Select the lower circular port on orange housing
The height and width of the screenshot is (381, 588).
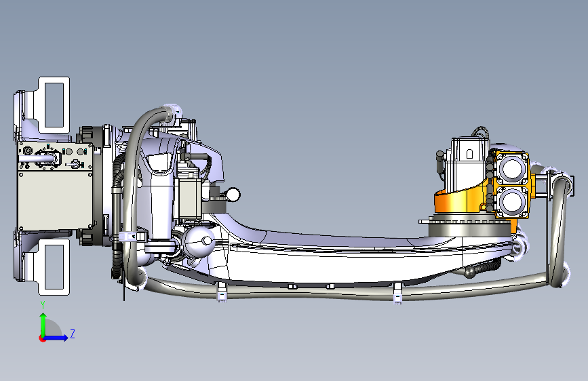coord(511,201)
